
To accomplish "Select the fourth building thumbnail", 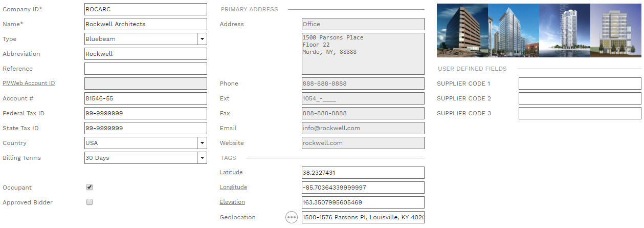I will pos(616,30).
